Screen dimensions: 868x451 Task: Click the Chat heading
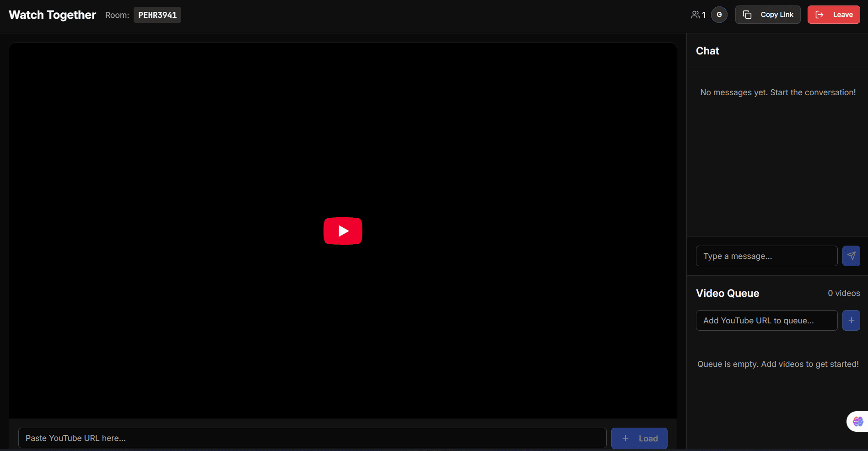tap(707, 51)
